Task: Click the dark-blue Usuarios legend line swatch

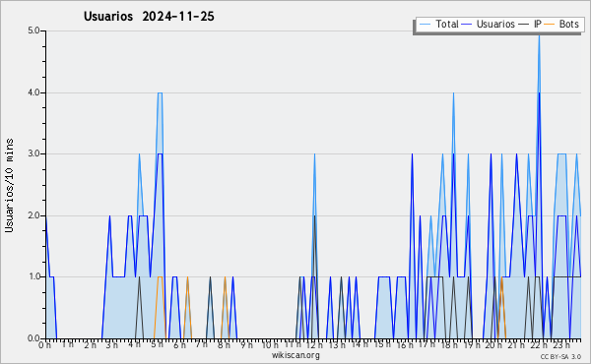Action: point(467,24)
